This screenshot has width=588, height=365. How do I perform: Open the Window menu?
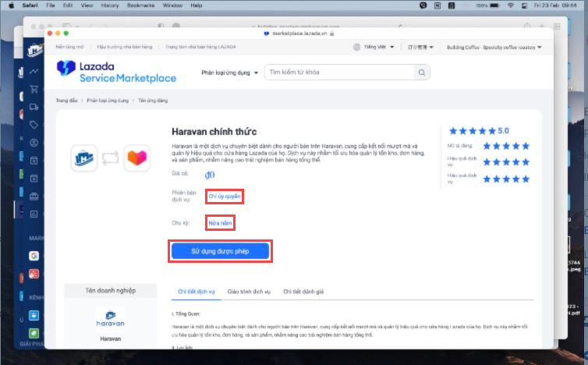coord(172,5)
